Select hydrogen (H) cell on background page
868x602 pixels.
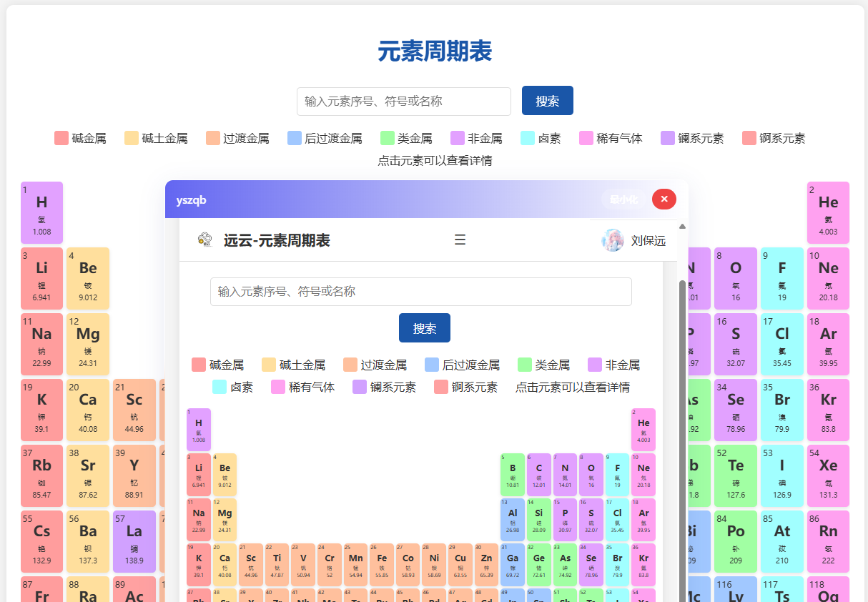(42, 212)
